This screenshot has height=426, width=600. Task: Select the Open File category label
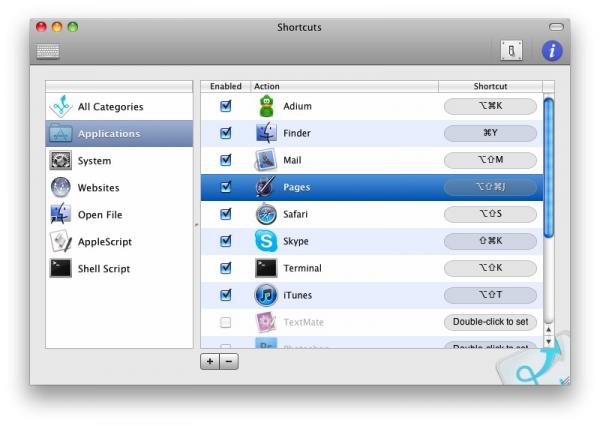click(x=100, y=215)
